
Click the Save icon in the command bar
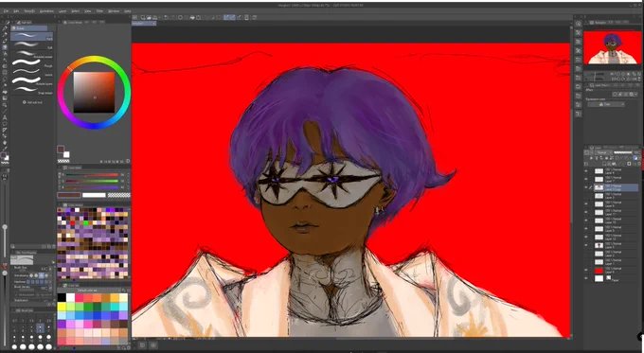click(x=154, y=18)
